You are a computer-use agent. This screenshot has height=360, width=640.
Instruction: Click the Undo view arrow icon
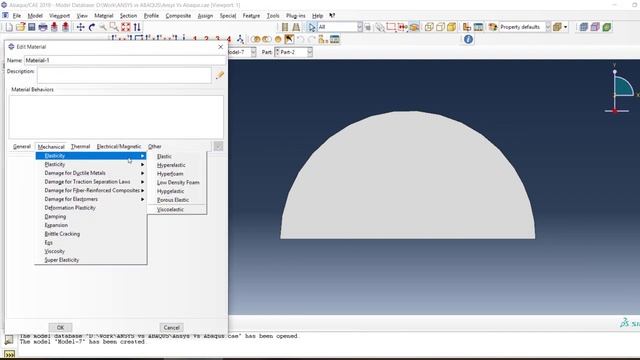[x=300, y=40]
